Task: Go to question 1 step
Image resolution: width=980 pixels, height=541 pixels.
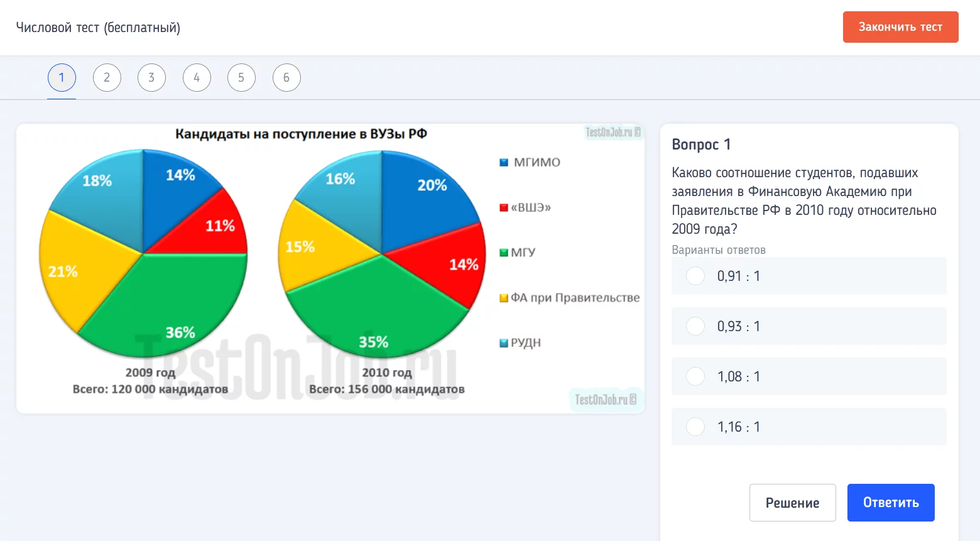Action: point(62,78)
